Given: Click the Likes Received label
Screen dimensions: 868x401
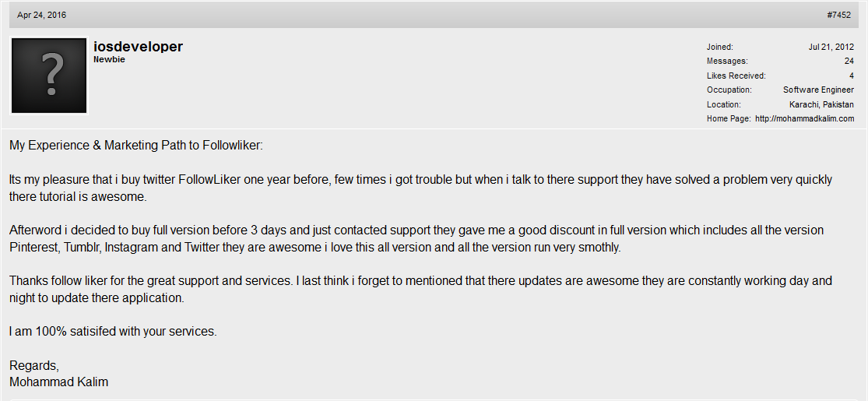Looking at the screenshot, I should (x=736, y=76).
